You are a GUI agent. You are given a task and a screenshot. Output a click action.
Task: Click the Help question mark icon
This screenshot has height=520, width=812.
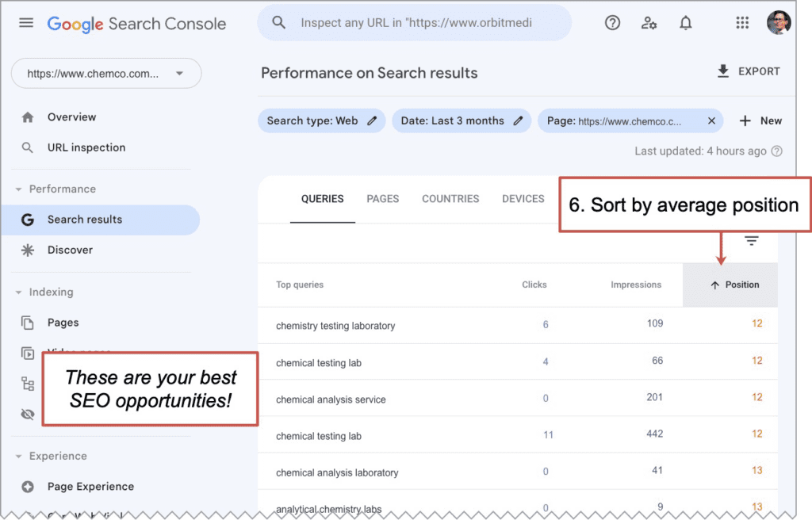(612, 23)
